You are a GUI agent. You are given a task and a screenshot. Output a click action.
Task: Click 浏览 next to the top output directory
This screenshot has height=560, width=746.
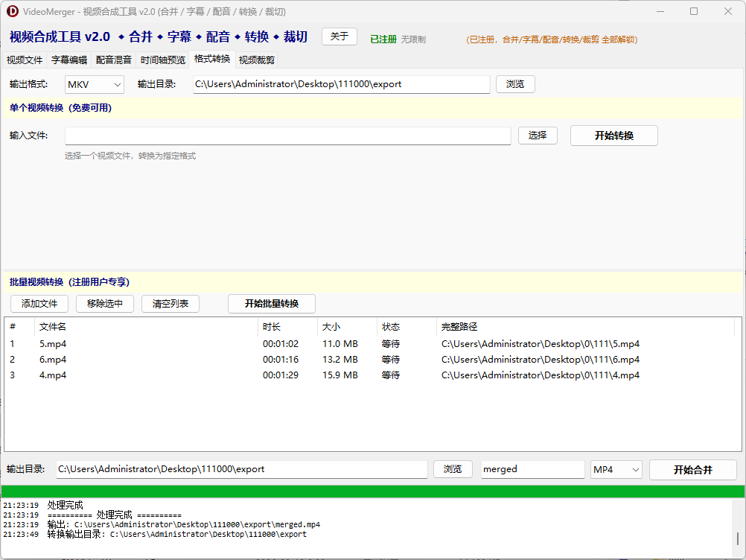(514, 84)
